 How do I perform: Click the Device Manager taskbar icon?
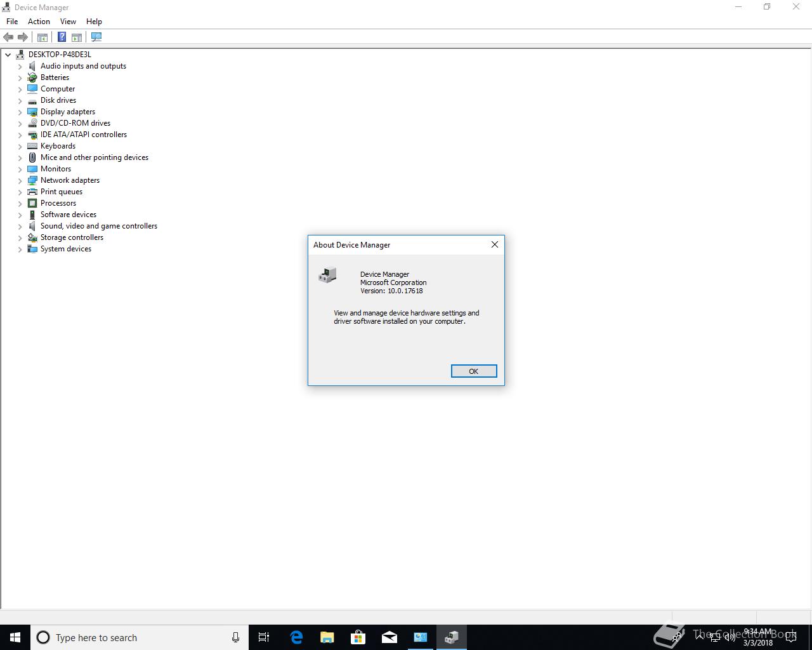point(452,637)
